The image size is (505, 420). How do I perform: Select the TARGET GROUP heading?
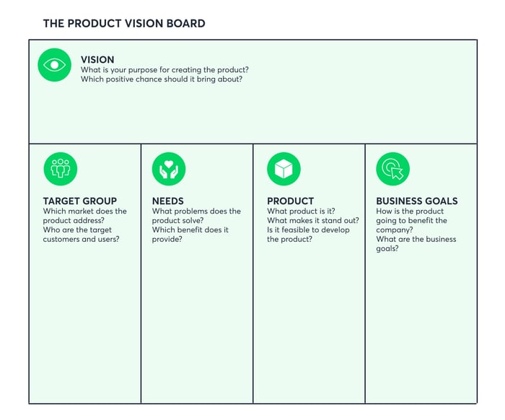(x=80, y=201)
